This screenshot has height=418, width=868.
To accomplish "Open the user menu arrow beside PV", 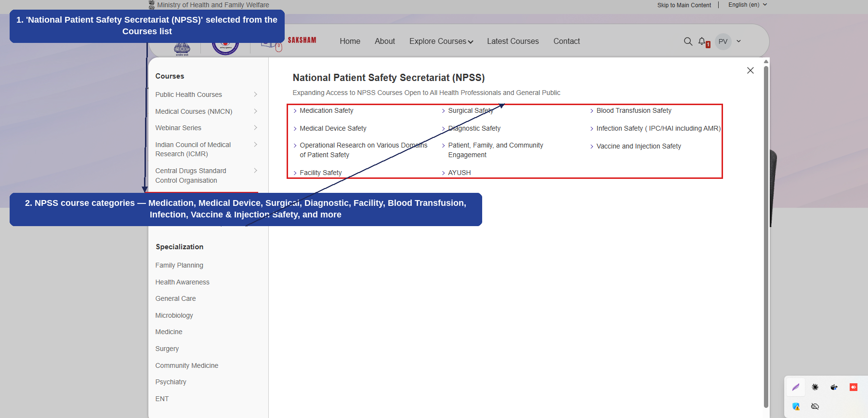I will pos(738,41).
